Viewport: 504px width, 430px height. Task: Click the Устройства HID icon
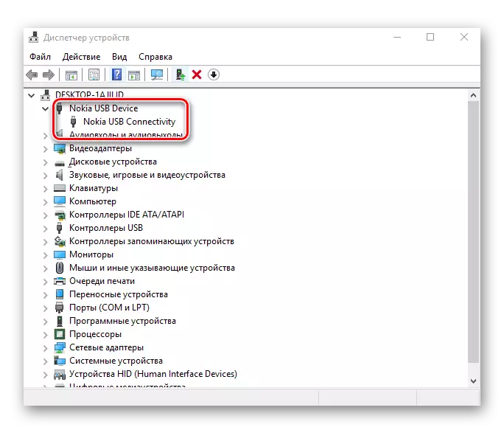tap(60, 374)
